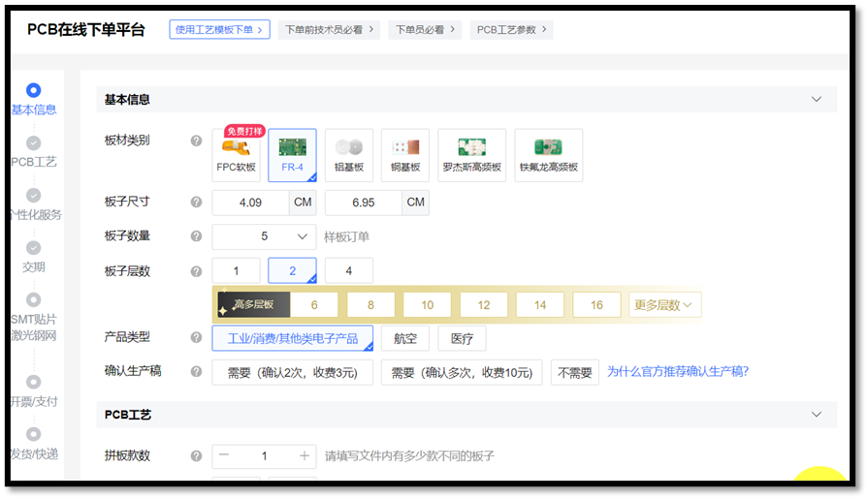Image resolution: width=868 pixels, height=499 pixels.
Task: Select 10 layer board
Action: pyautogui.click(x=428, y=305)
